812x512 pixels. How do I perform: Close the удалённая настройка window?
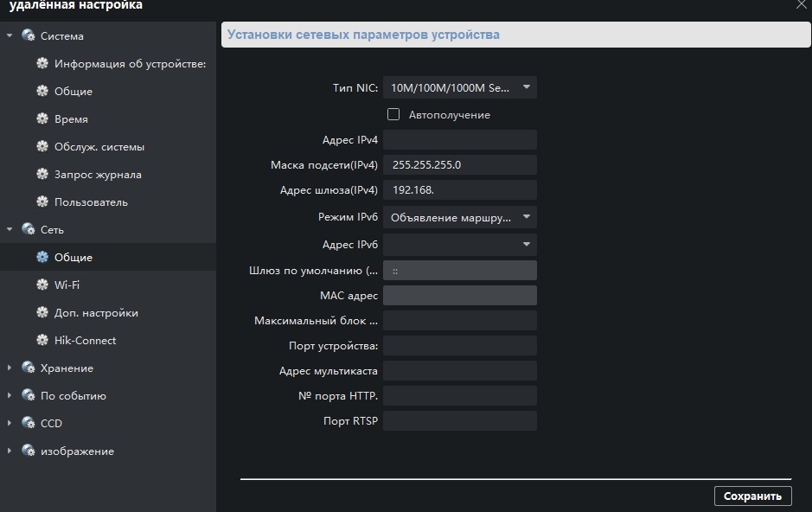800,5
